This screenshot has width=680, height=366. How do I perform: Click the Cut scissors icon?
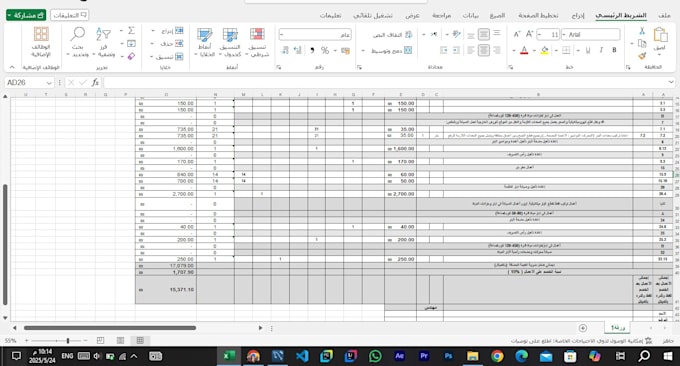coord(642,31)
